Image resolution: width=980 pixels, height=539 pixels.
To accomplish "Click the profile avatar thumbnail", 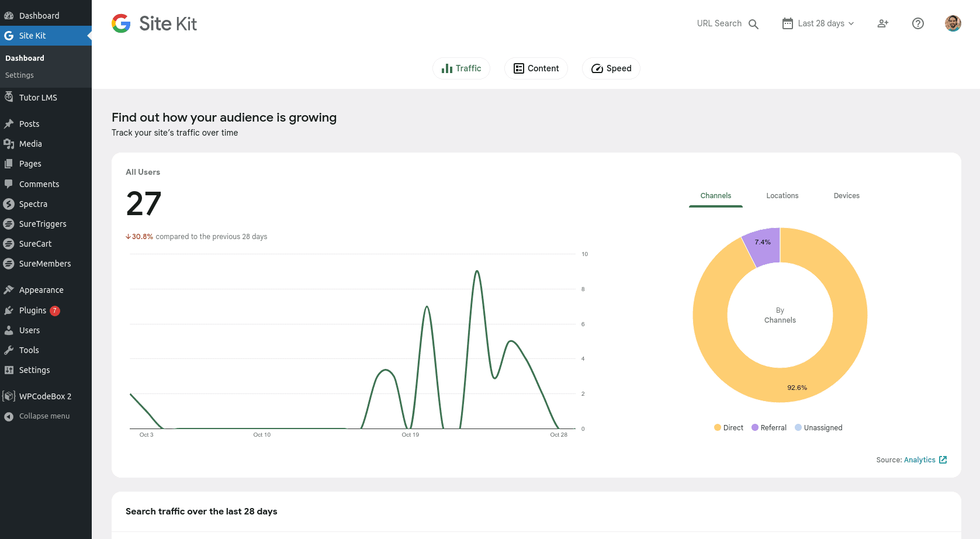I will tap(953, 23).
